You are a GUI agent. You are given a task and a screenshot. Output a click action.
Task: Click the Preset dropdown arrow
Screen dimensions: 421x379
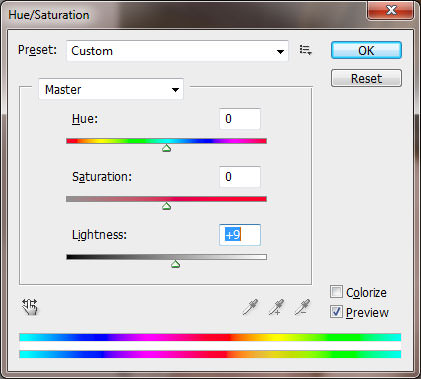point(280,52)
